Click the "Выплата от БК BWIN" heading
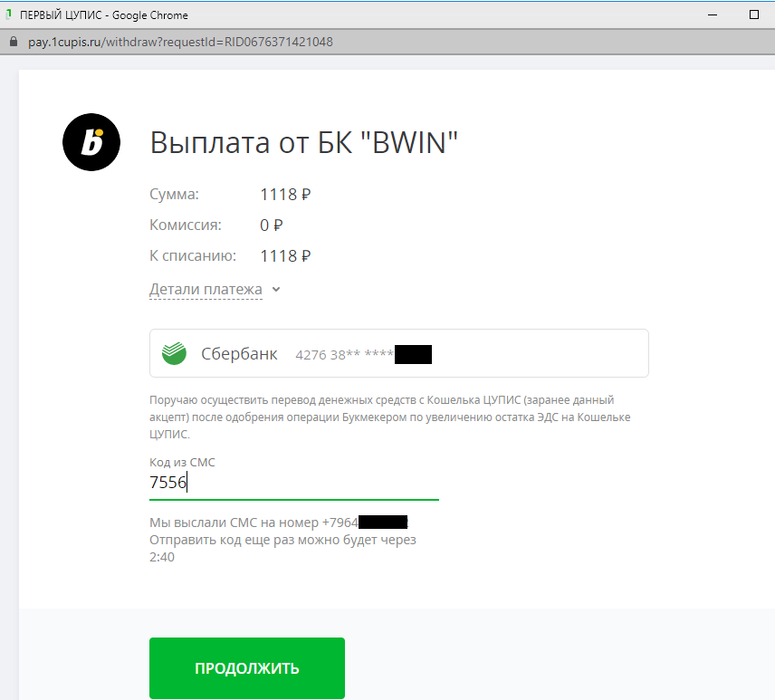The width and height of the screenshot is (775, 700). coord(304,143)
